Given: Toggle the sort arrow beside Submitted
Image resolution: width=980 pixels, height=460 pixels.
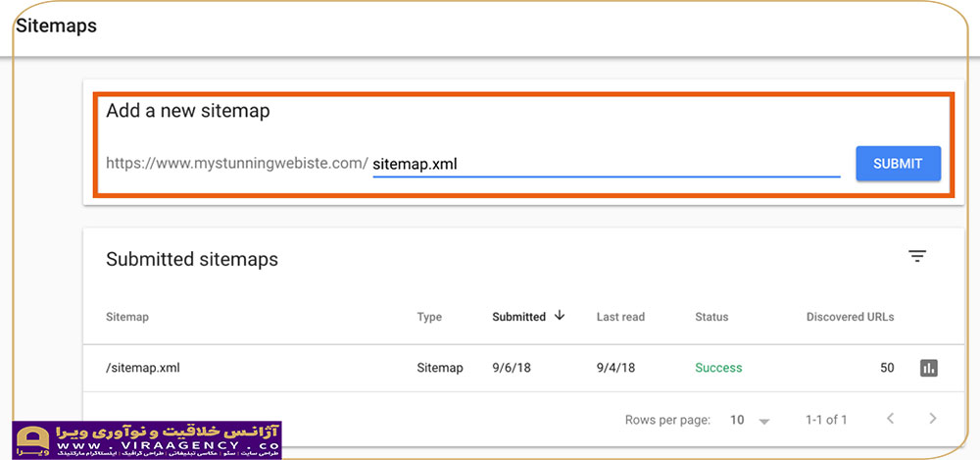Looking at the screenshot, I should tap(561, 316).
